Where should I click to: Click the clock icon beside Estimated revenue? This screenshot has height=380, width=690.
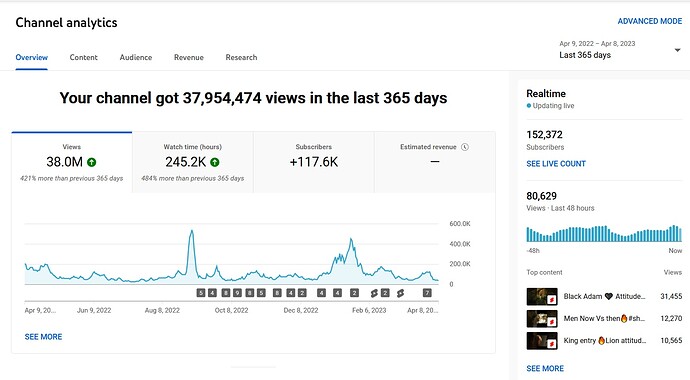click(x=465, y=147)
